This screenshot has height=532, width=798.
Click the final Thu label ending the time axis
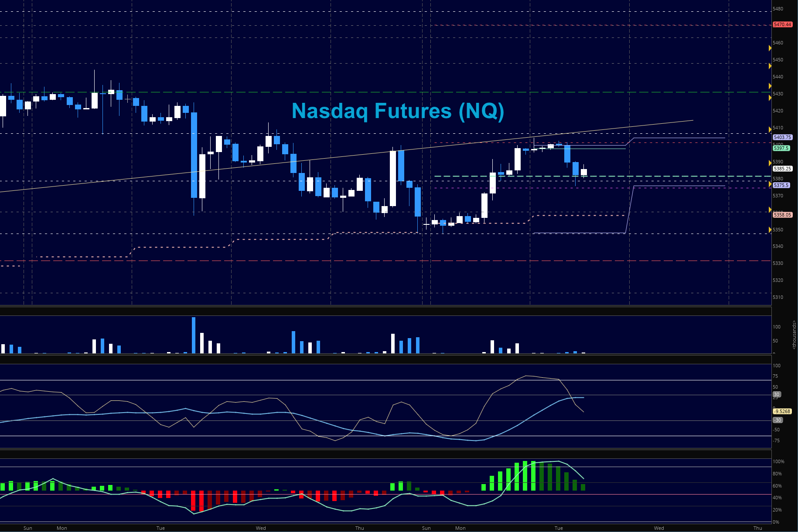[758, 528]
